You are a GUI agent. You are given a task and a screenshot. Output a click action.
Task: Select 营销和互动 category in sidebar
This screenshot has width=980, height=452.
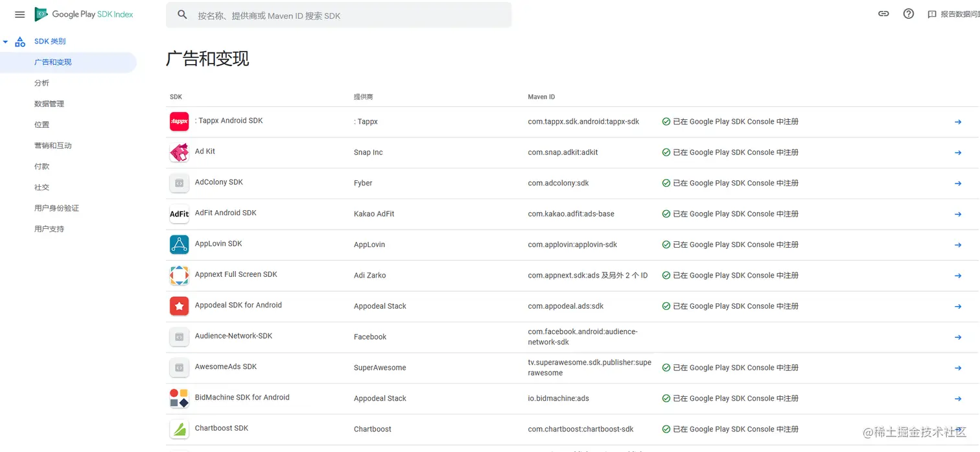53,146
